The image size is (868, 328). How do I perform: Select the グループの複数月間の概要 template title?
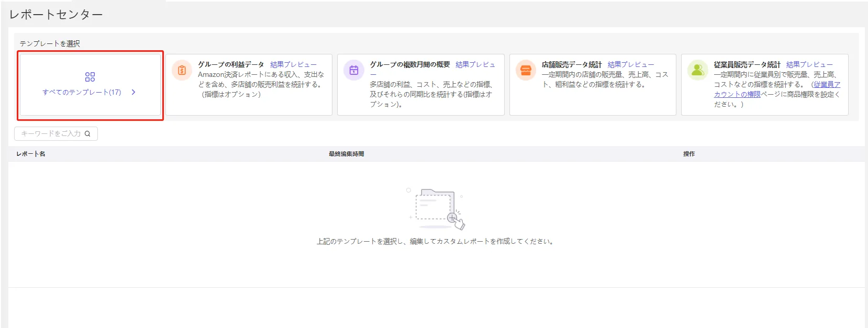pyautogui.click(x=410, y=64)
